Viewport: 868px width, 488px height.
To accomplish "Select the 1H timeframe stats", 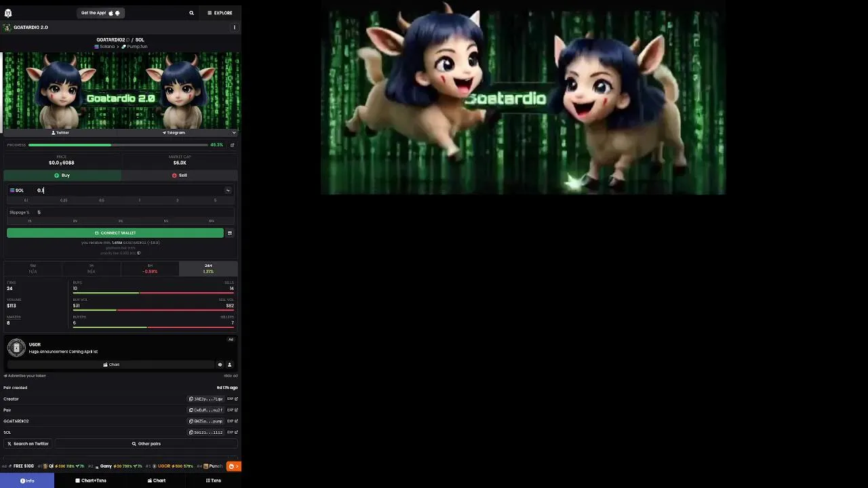I will coord(91,268).
